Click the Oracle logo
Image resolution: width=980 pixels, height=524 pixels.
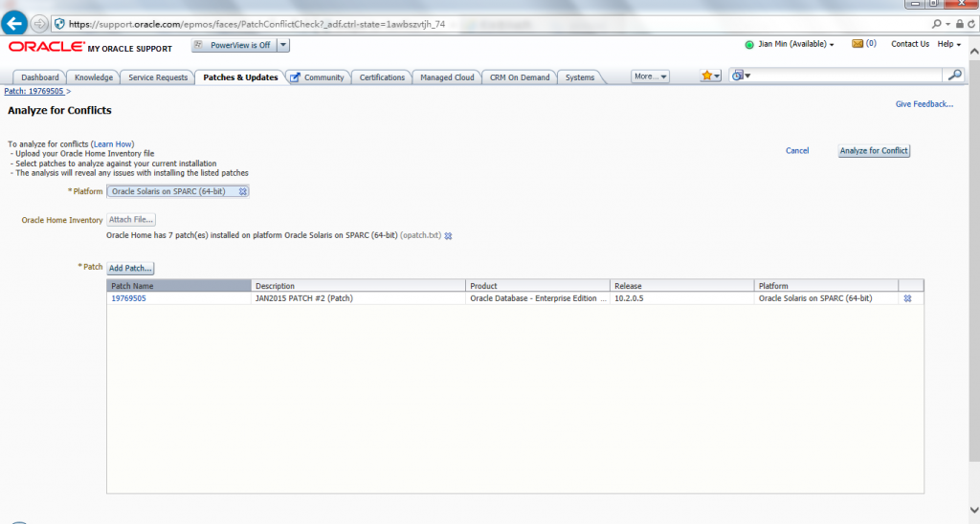(46, 47)
